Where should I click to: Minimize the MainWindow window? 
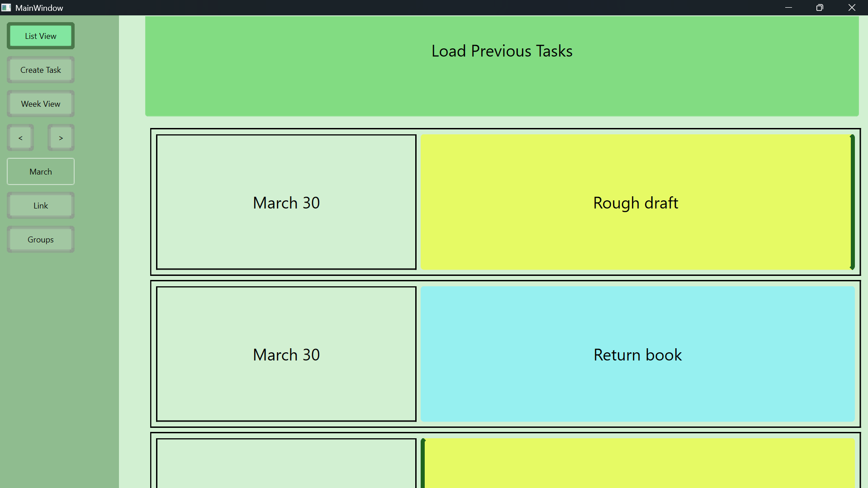[788, 8]
